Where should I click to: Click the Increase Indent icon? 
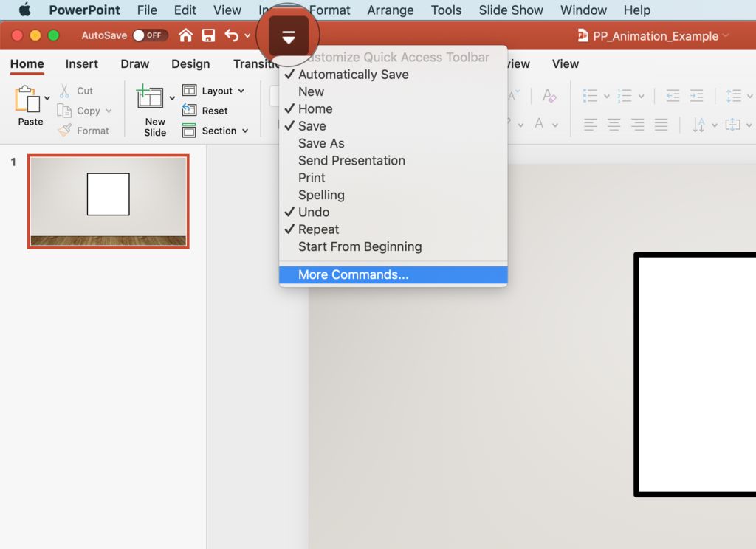click(x=696, y=95)
